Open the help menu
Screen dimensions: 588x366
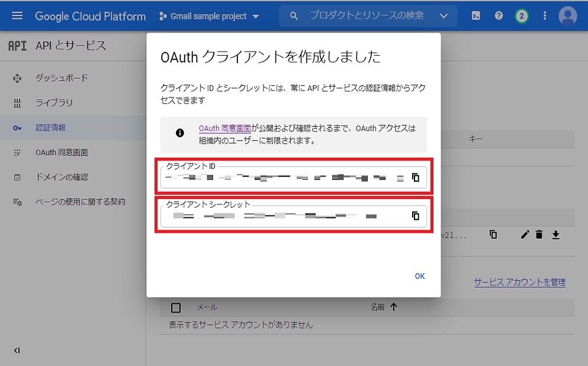(x=498, y=15)
